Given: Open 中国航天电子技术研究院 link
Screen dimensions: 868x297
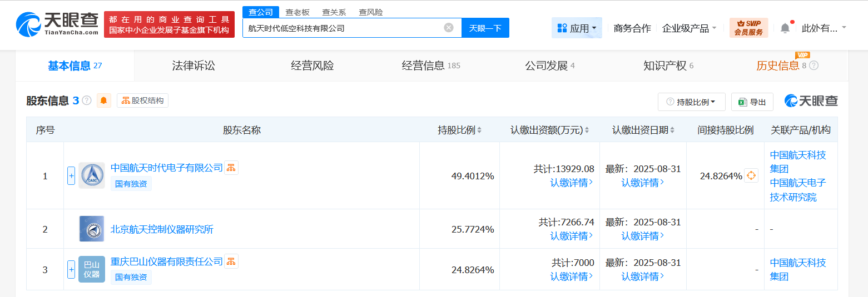Looking at the screenshot, I should click(798, 190).
